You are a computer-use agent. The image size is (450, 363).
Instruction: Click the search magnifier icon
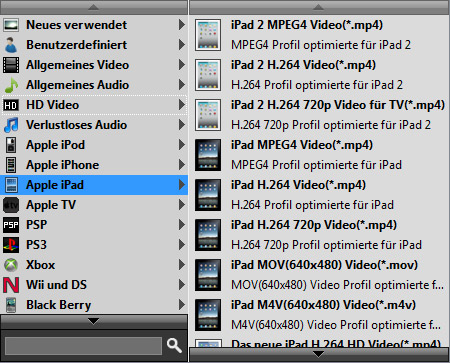click(x=174, y=345)
